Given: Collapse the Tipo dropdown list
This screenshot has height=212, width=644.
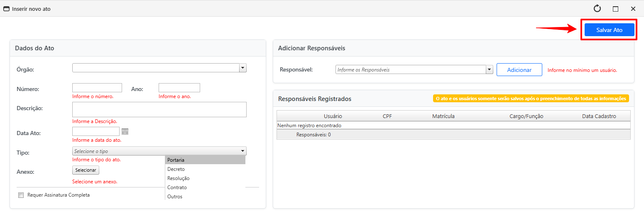Looking at the screenshot, I should tap(242, 151).
